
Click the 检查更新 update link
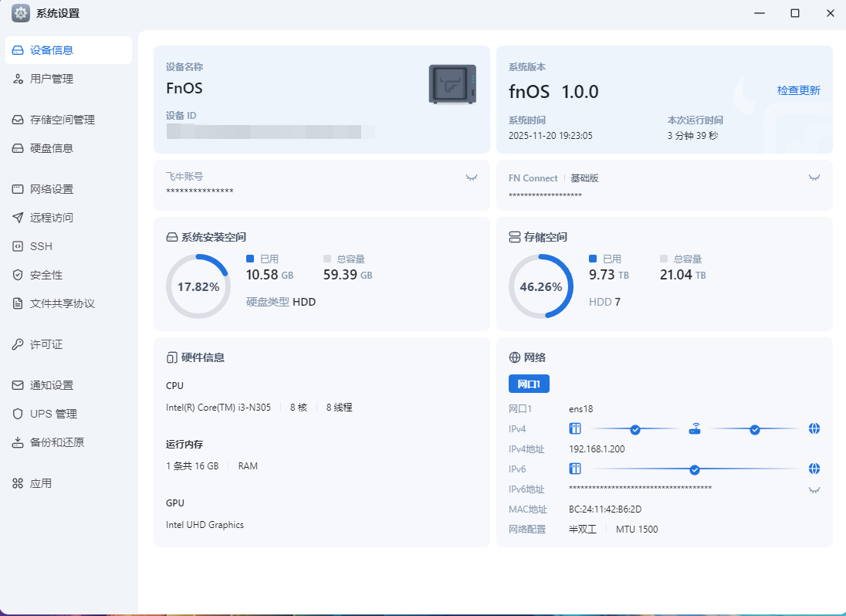click(x=798, y=90)
